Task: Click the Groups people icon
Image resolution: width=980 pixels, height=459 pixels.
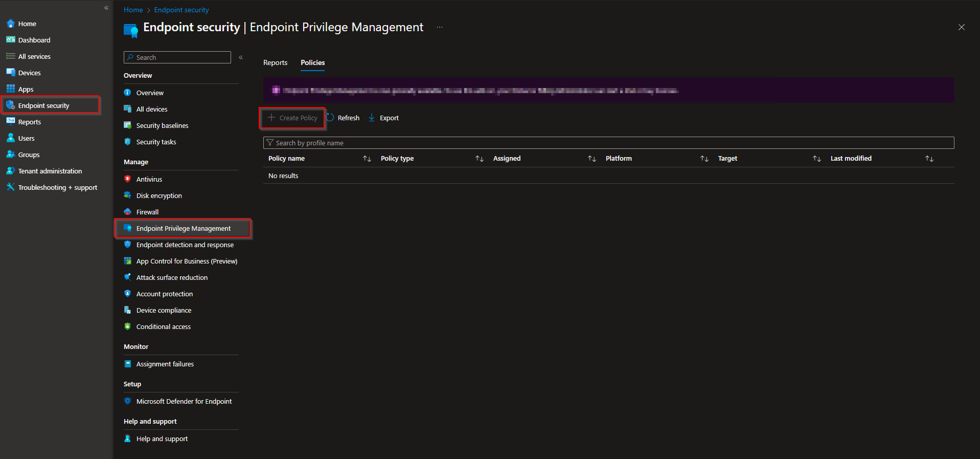Action: tap(10, 155)
